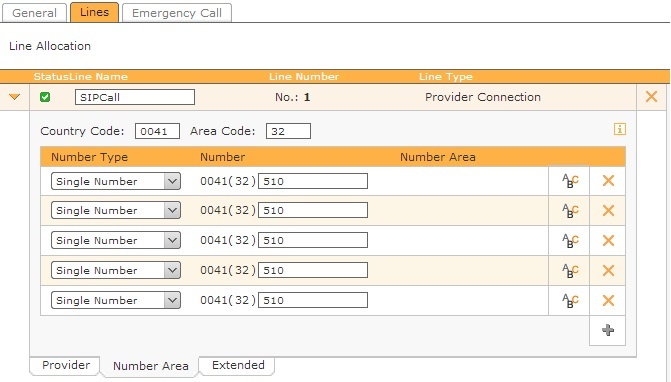
Task: Delete the fourth number row with X
Action: pos(608,270)
